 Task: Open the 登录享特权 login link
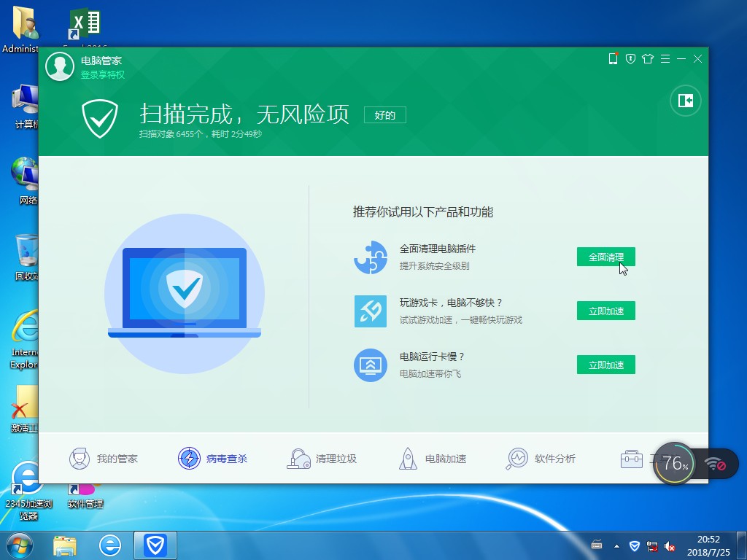coord(102,75)
